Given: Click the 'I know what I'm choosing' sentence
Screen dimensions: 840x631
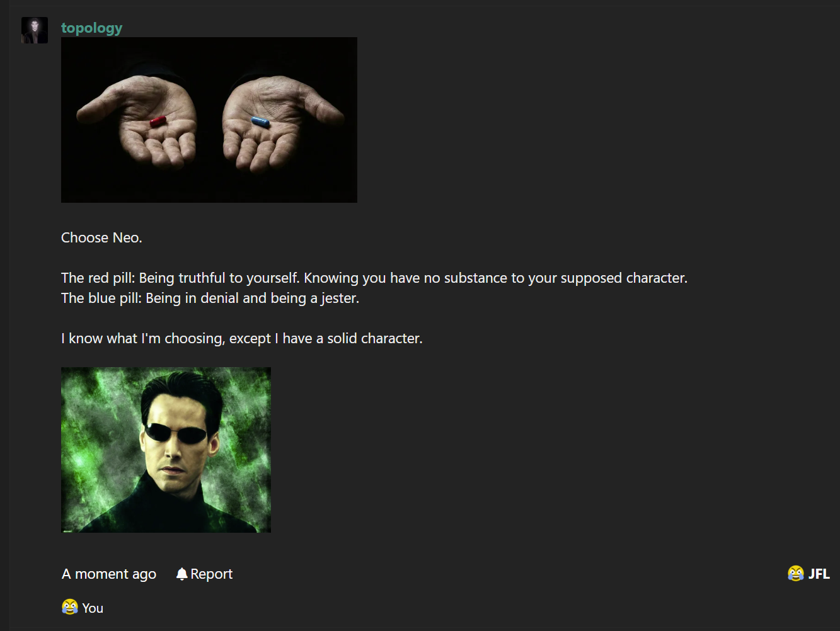Looking at the screenshot, I should point(242,338).
